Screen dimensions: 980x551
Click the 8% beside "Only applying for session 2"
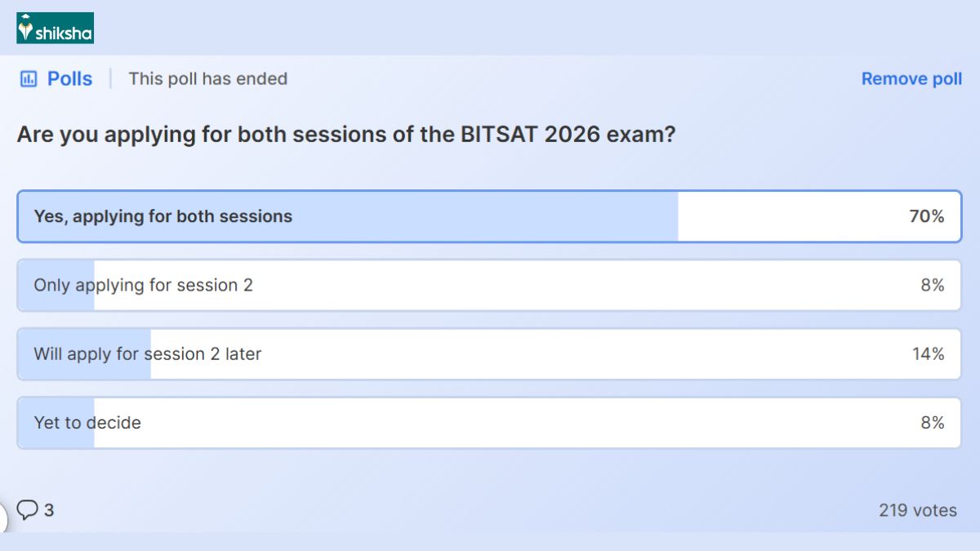click(x=932, y=285)
